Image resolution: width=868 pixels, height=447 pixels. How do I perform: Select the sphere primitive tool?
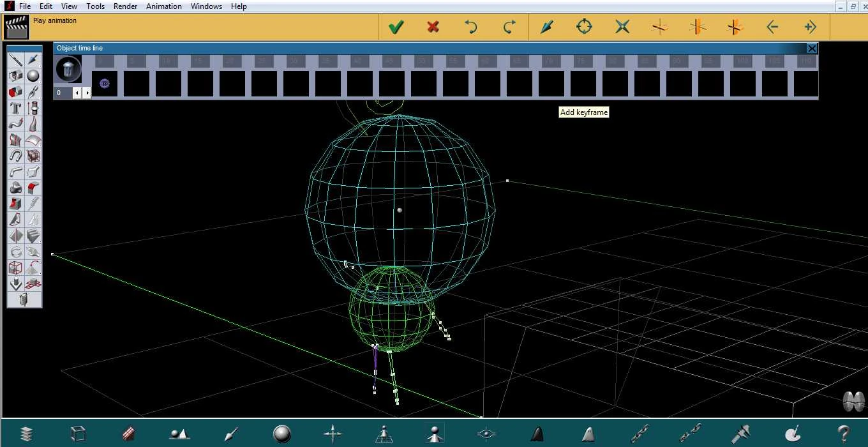point(33,76)
